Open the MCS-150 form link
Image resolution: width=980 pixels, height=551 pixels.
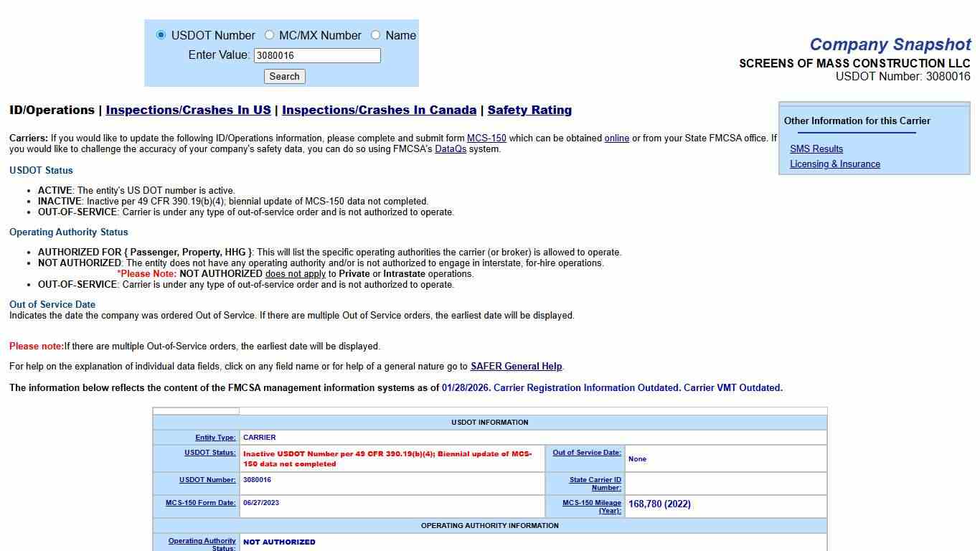487,138
